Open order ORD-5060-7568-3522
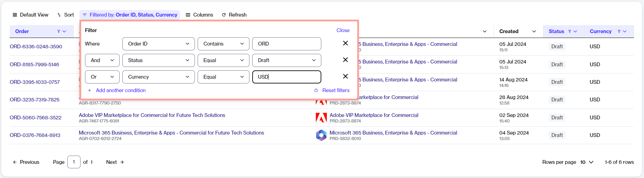This screenshot has width=644, height=178. [36, 118]
